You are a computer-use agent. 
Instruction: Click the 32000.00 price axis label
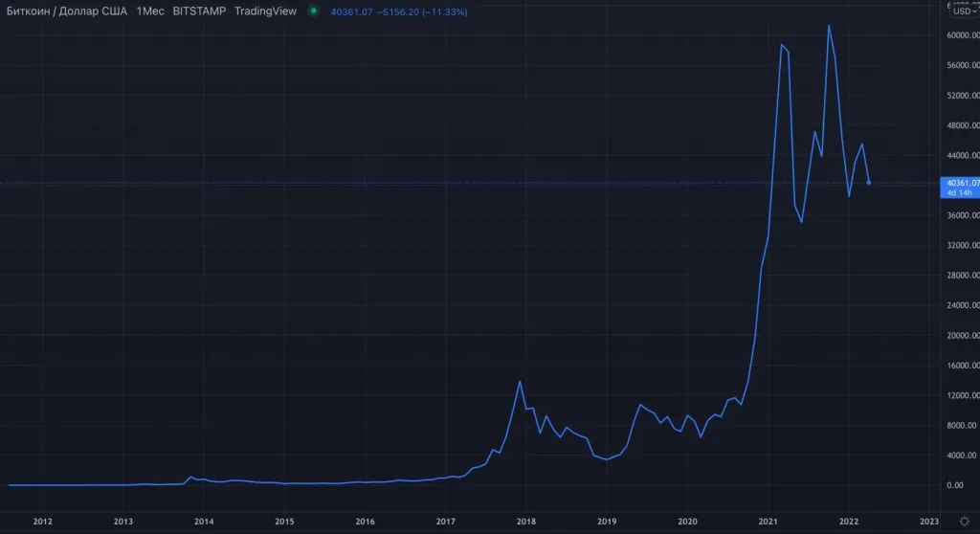click(963, 245)
